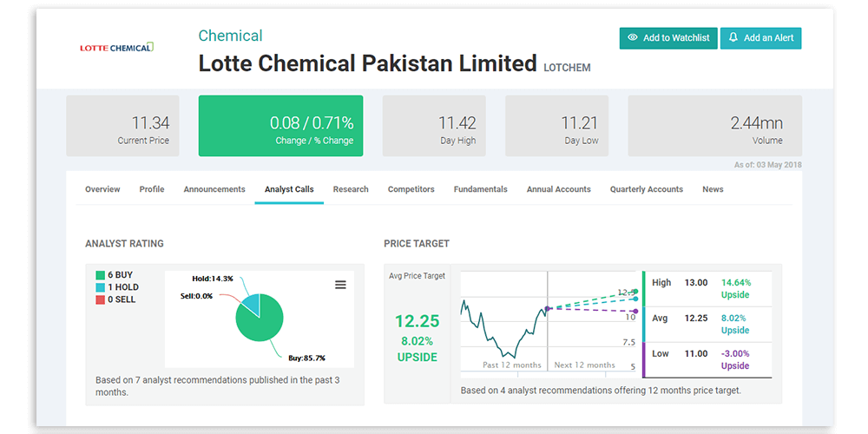Go to the Research tab
868x434 pixels.
[351, 189]
